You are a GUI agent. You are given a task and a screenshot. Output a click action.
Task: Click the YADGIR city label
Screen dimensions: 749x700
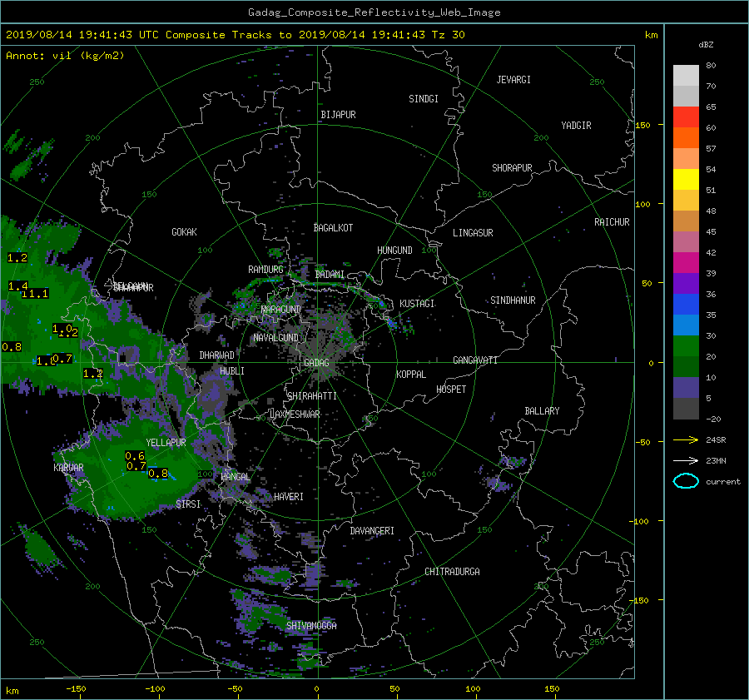tap(576, 126)
